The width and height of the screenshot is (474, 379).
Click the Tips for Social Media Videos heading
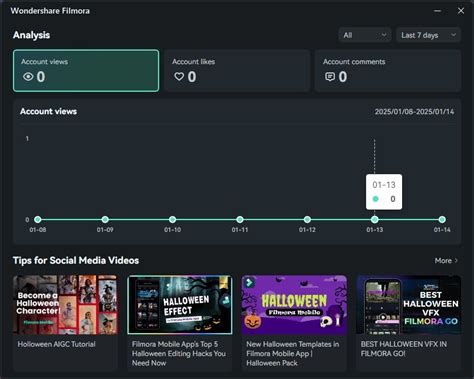76,260
